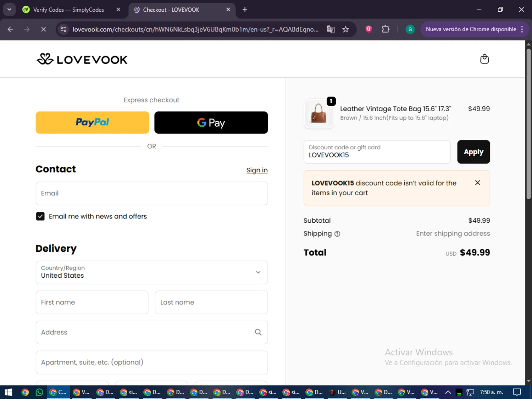This screenshot has height=399, width=532.
Task: Click the Express checkout heading
Action: coord(151,100)
